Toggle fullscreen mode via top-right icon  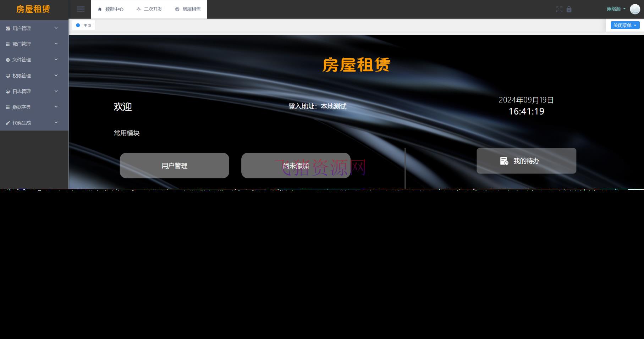559,9
